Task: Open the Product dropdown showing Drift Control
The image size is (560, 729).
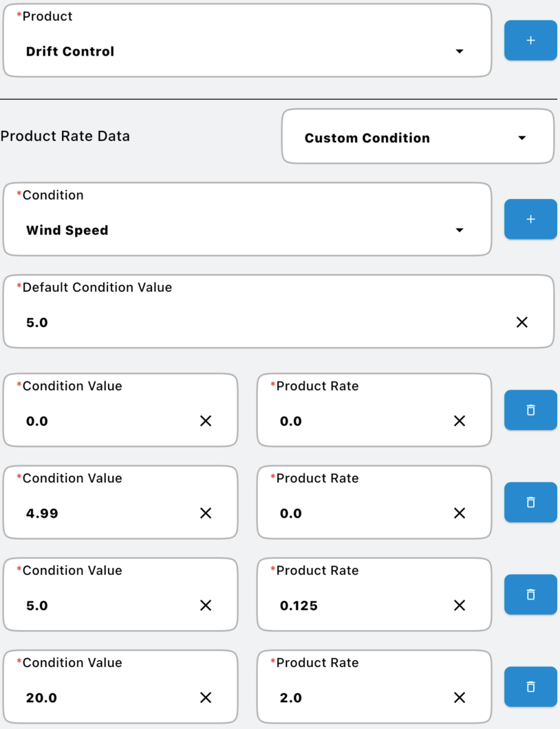Action: tap(246, 52)
